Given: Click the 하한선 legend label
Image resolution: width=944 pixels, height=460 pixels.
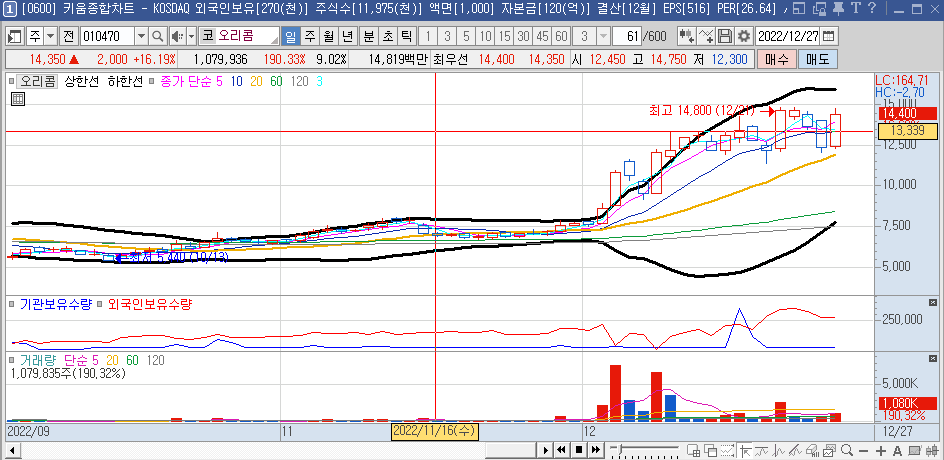Looking at the screenshot, I should 125,82.
